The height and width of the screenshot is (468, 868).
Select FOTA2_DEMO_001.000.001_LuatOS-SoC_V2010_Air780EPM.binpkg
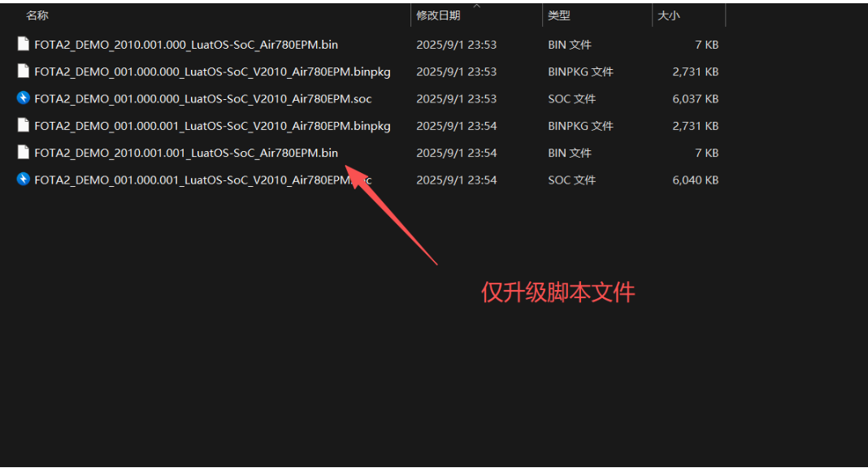click(213, 126)
